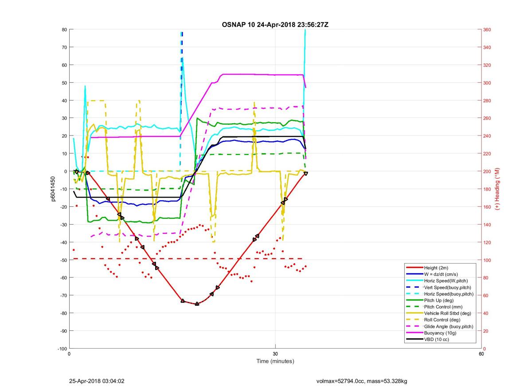Click the "200" tick on the heading axis

488,171
